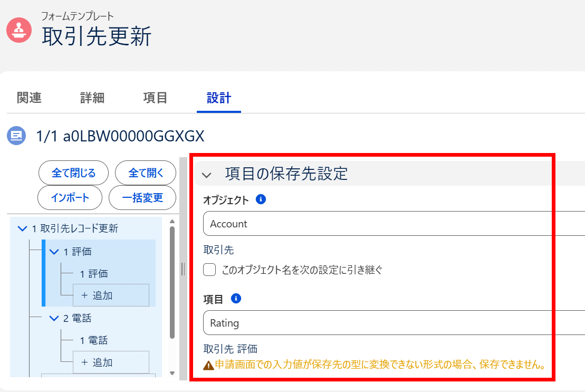The image size is (585, 392).
Task: Toggle このオブジェクト名を次の設定に引き継ぐ checkbox
Action: click(x=209, y=270)
